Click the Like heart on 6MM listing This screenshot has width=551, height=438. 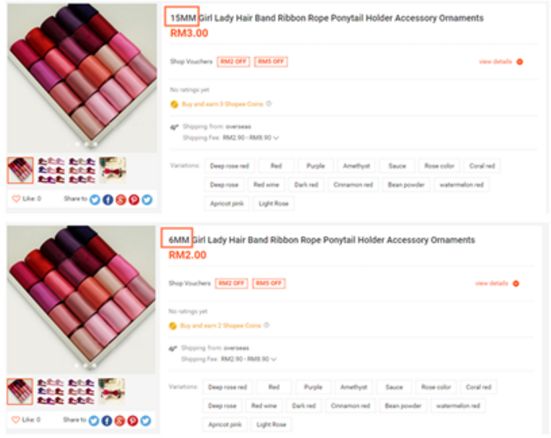click(15, 420)
